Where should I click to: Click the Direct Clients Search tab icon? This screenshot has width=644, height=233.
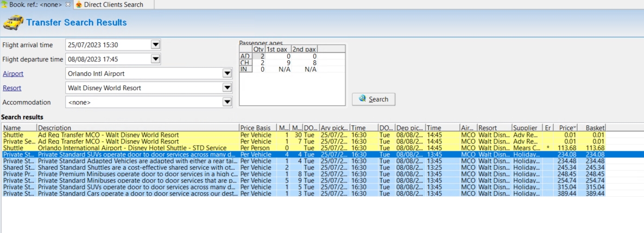pos(79,4)
